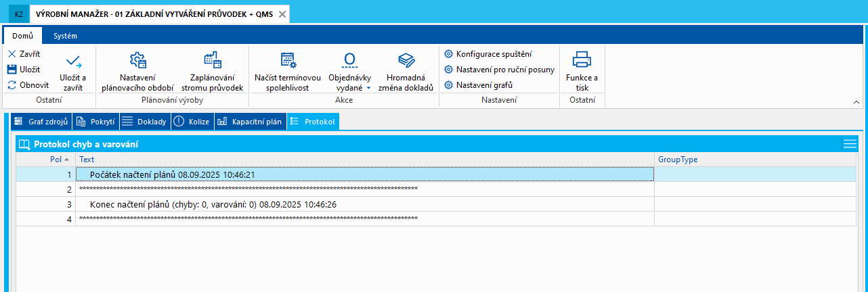868x292 pixels.
Task: Open Konfigurace spuštění settings
Action: coord(488,54)
